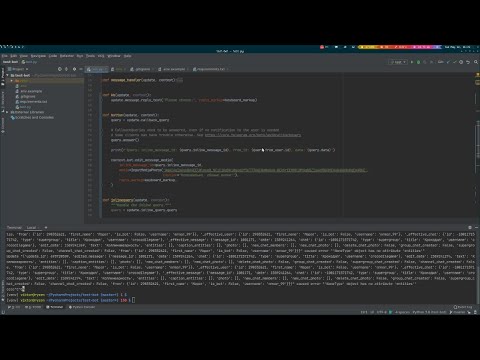The height and width of the screenshot is (360, 480).
Task: Click the locate file target icon in Project panel
Action: [60, 69]
